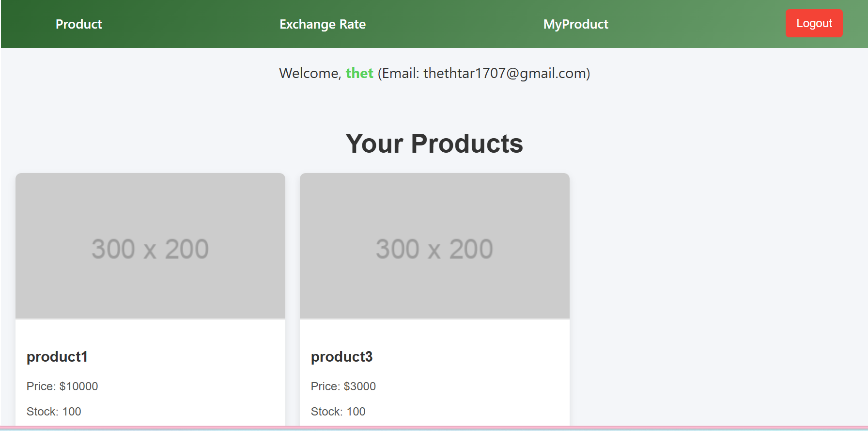Click the product1 price $10000
This screenshot has width=868, height=431.
tap(78, 386)
